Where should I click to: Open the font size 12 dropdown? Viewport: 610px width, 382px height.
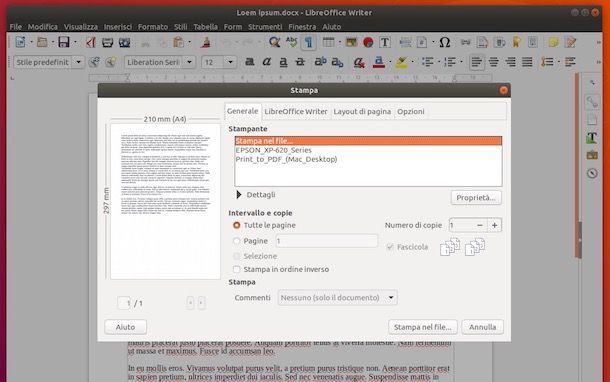[230, 62]
